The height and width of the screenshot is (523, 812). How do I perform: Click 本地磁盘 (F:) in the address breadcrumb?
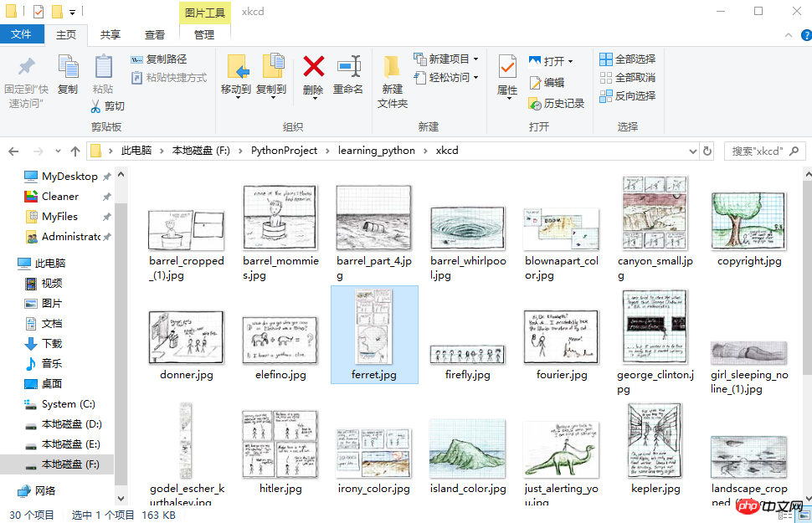coord(201,151)
